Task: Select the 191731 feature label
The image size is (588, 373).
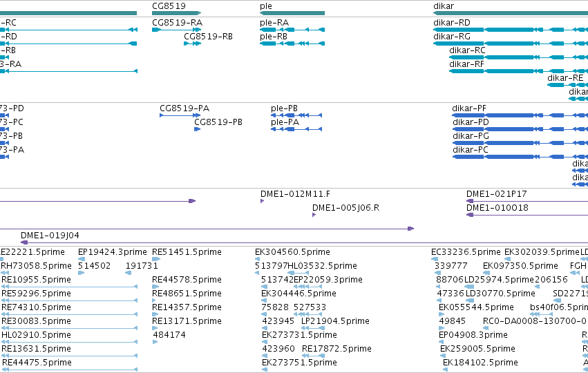Action: click(x=142, y=266)
